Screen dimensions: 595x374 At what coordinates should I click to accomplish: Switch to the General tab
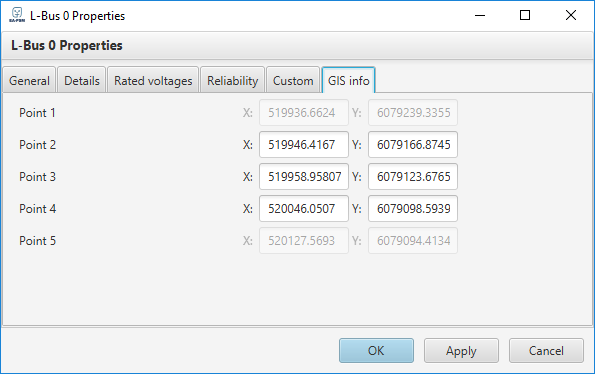pos(29,80)
